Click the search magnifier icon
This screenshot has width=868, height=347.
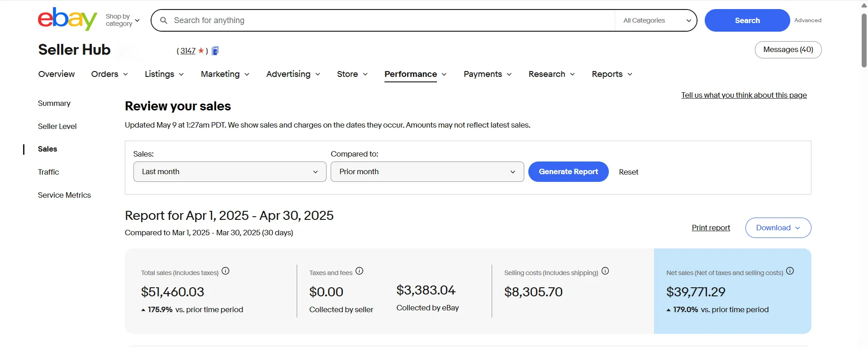tap(164, 20)
